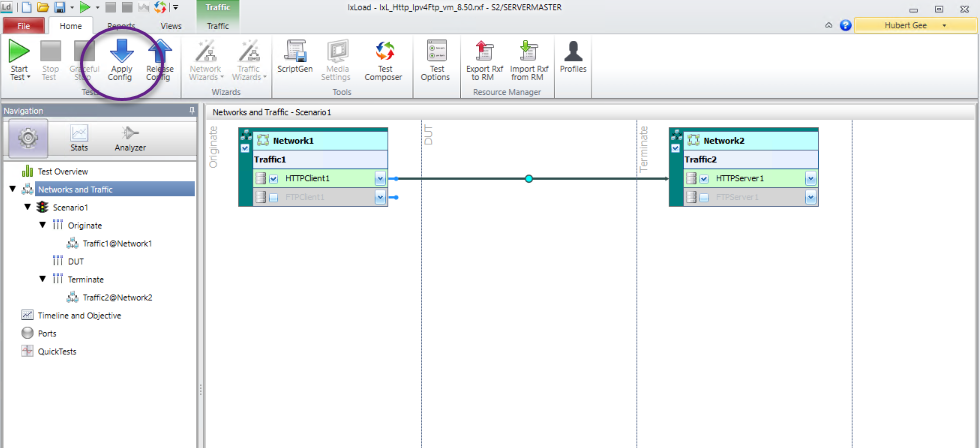Click Import Rxf from RM
The height and width of the screenshot is (448, 980).
527,52
